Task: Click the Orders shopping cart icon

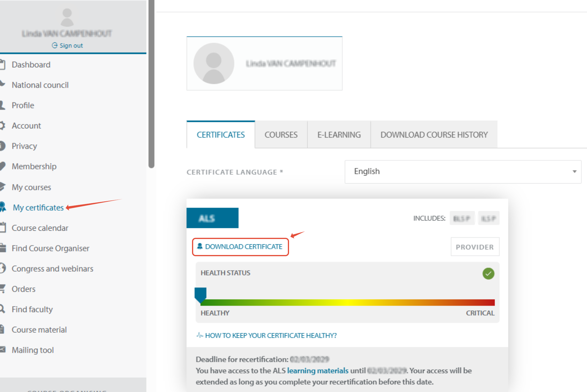Action: [3, 289]
